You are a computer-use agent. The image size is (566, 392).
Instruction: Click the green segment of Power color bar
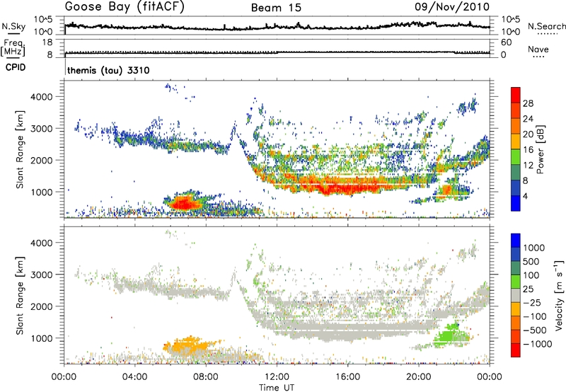(516, 156)
